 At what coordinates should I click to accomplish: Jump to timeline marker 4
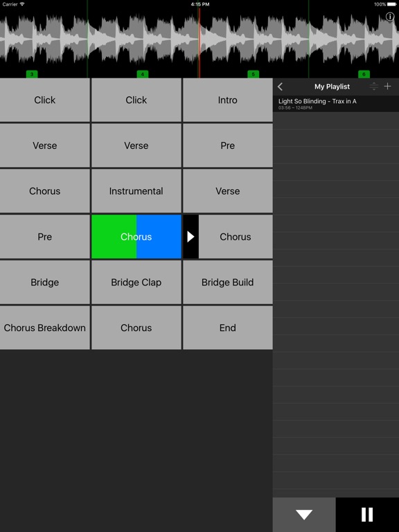[143, 74]
